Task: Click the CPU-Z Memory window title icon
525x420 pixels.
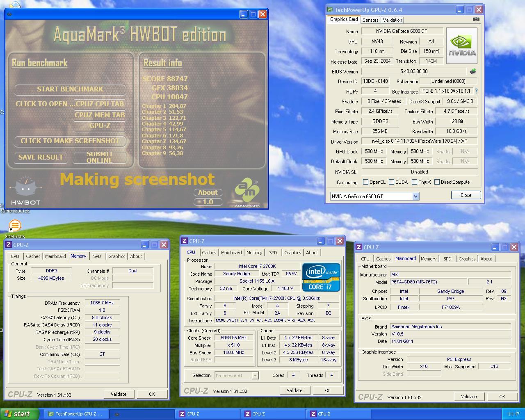Action: pyautogui.click(x=9, y=244)
